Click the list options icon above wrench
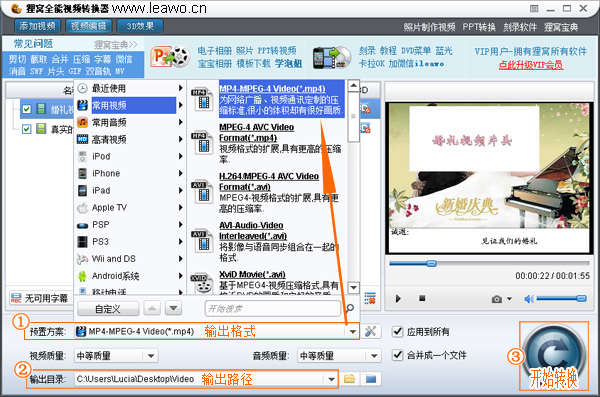Screen dimensions: 600x397 coord(370,298)
